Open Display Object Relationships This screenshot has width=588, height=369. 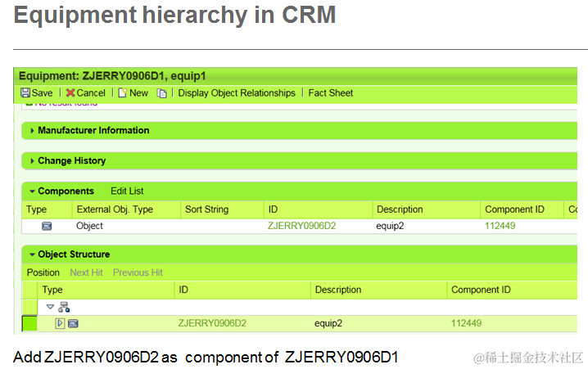(237, 93)
